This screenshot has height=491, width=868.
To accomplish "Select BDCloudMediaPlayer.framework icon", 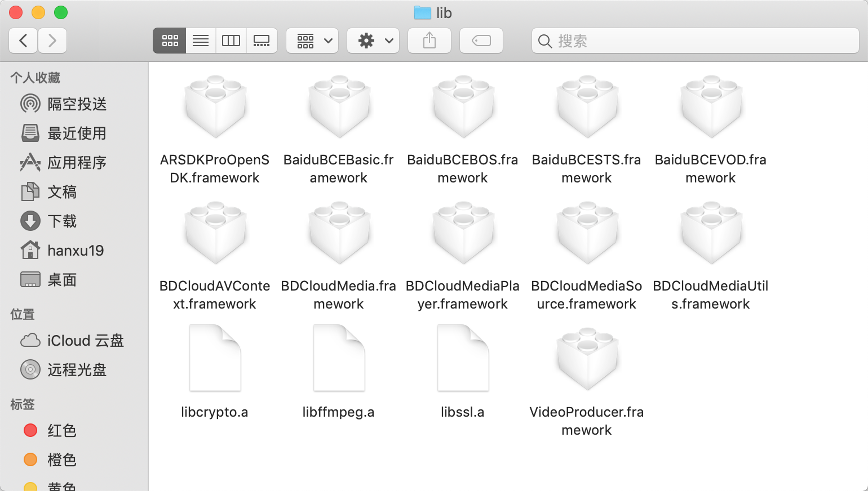I will click(463, 233).
